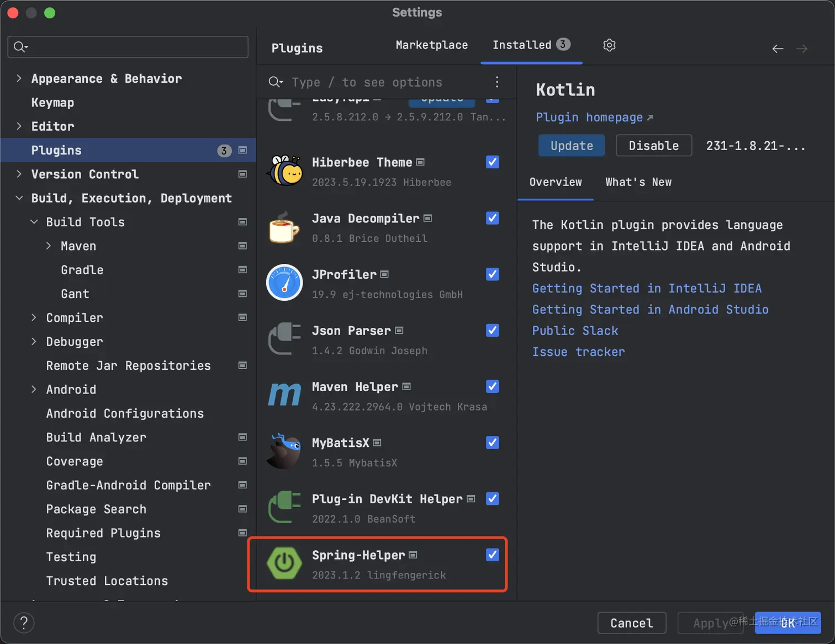The height and width of the screenshot is (644, 835).
Task: Click the Update button for Kotlin
Action: pos(571,146)
